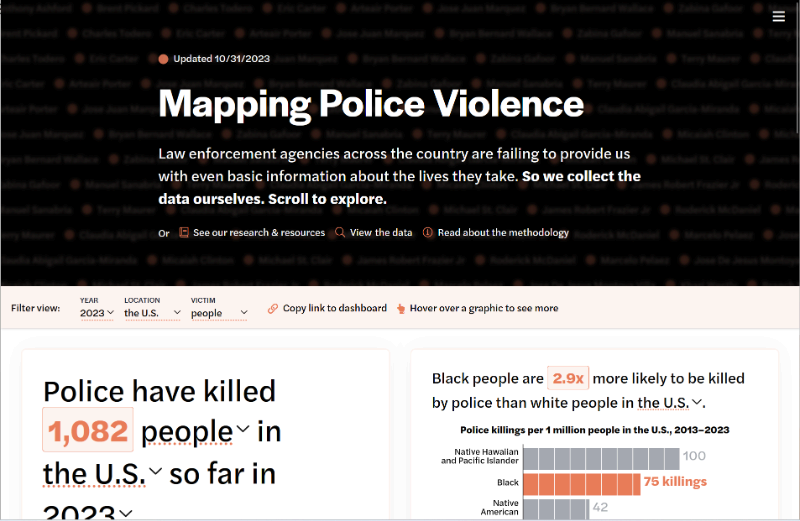The image size is (800, 521).
Task: Click the hand pointer icon near hover hint
Action: click(x=401, y=309)
